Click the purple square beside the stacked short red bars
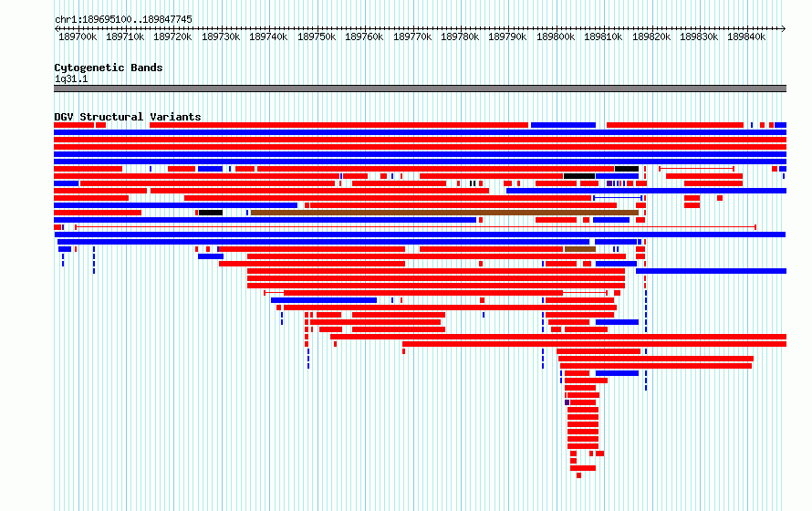The width and height of the screenshot is (812, 511). 567,402
